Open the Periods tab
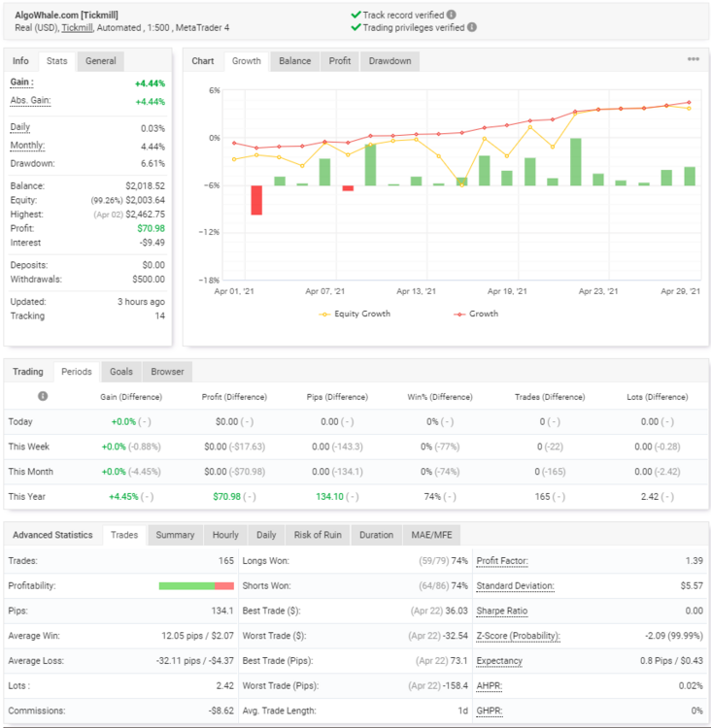Screen dimensions: 711x728 [x=77, y=372]
